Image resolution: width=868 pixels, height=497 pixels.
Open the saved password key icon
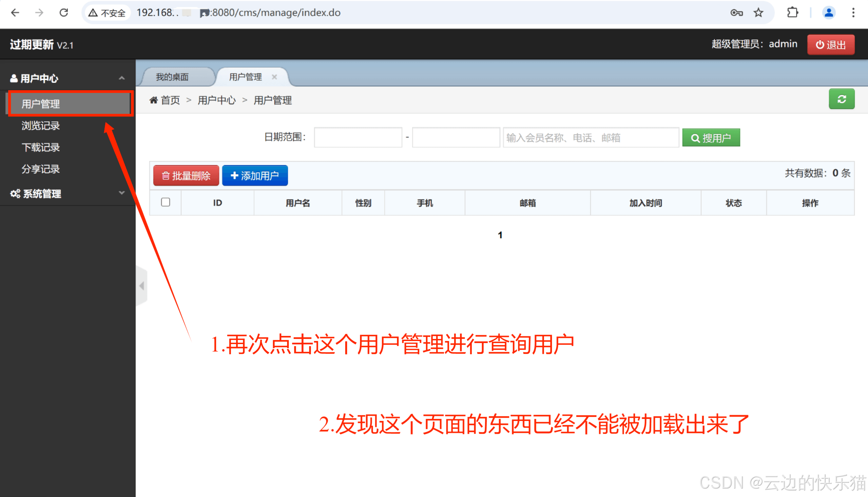click(736, 13)
